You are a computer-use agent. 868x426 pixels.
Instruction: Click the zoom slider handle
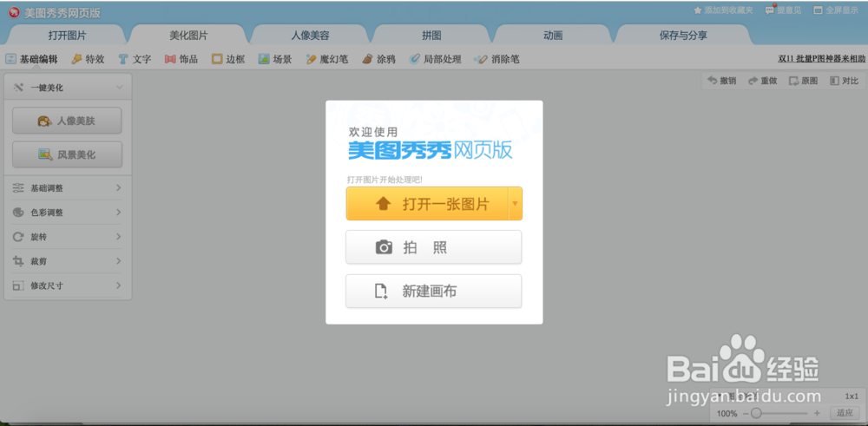(756, 413)
